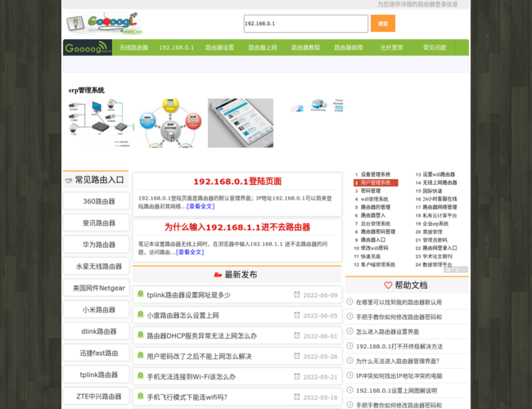The height and width of the screenshot is (409, 532).
Task: Click the 迅捷fast路由 sidebar button
Action: coord(96,353)
